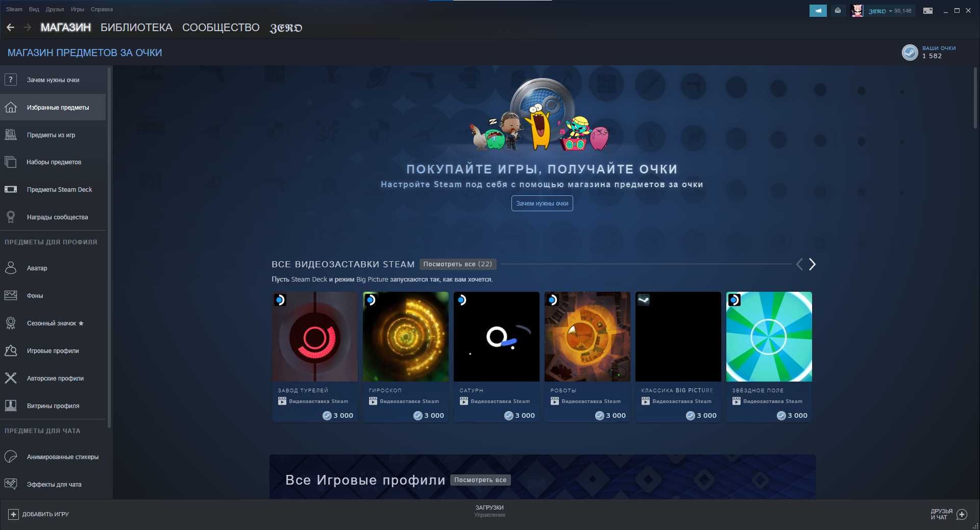Select 'Предметы Steam Deck' sidebar entry

(53, 189)
